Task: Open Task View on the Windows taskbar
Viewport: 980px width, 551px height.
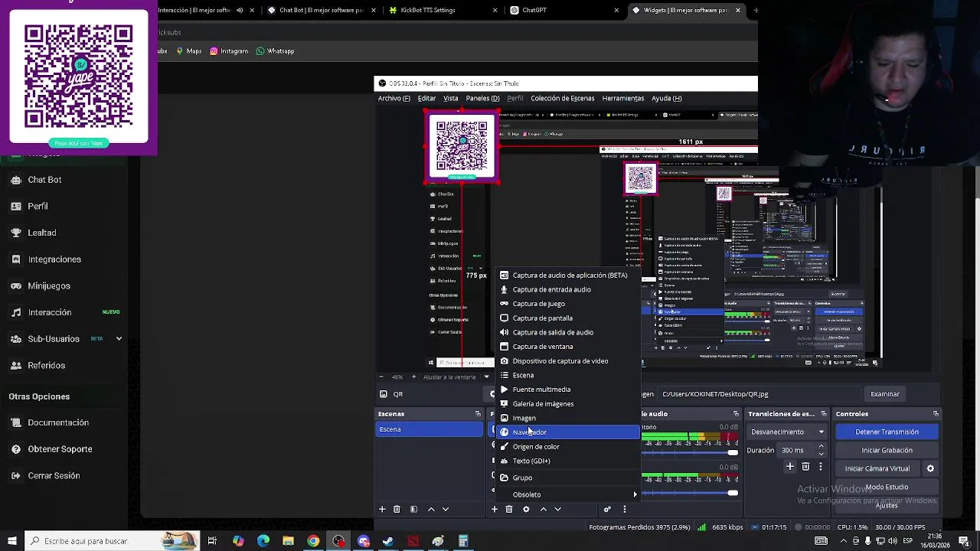Action: coord(212,541)
